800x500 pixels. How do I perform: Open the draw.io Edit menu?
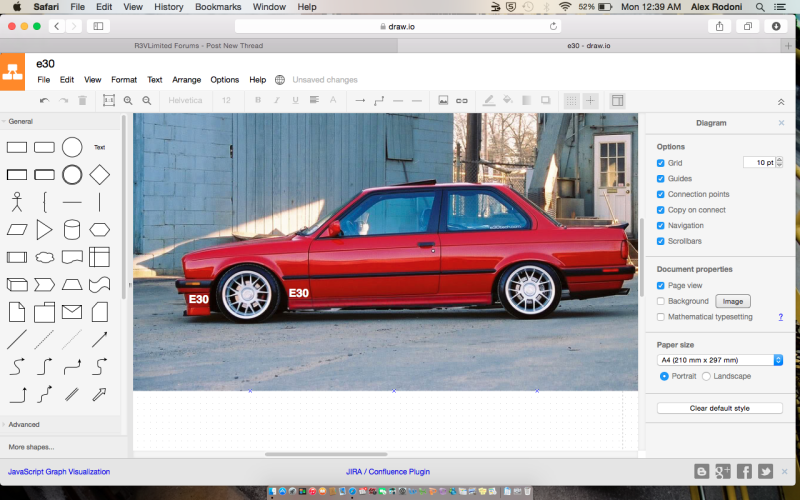pyautogui.click(x=67, y=80)
